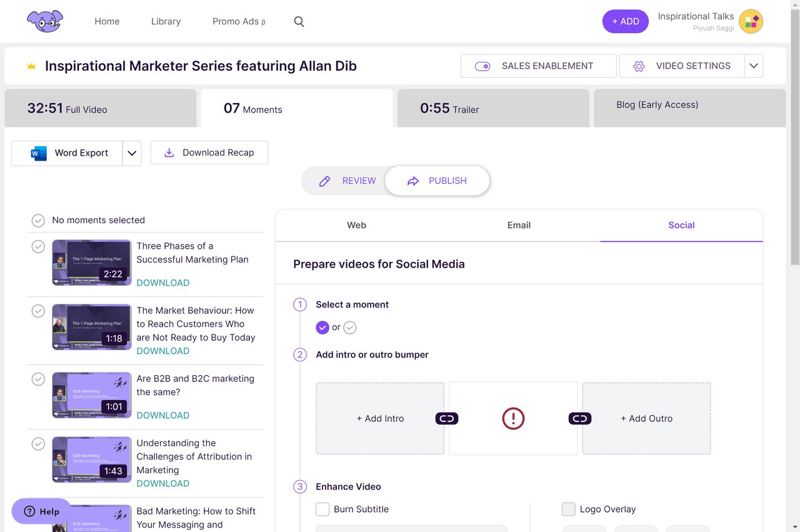This screenshot has height=532, width=800.
Task: Open the B2B and B2C video thumbnail
Action: click(x=92, y=396)
